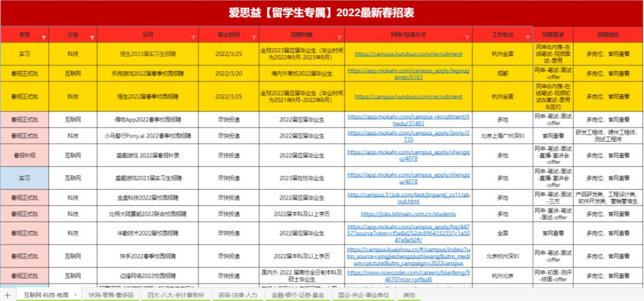644x301 pixels.
Task: Select the 2022届本科及以上学历 cell in 快手 row
Action: [302, 256]
